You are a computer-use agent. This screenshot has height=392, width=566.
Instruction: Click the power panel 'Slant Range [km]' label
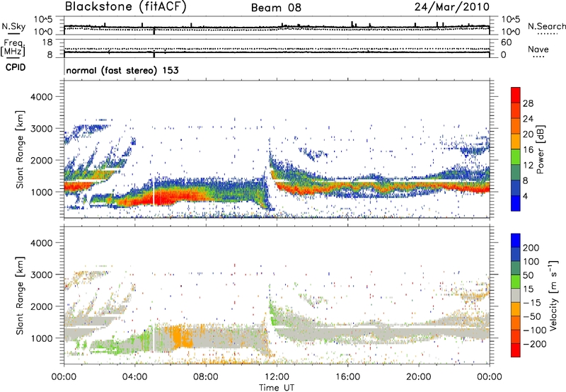click(20, 149)
